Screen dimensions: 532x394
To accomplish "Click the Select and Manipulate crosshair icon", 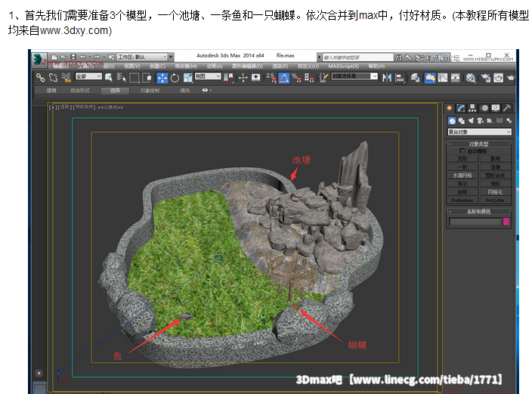I will point(243,78).
